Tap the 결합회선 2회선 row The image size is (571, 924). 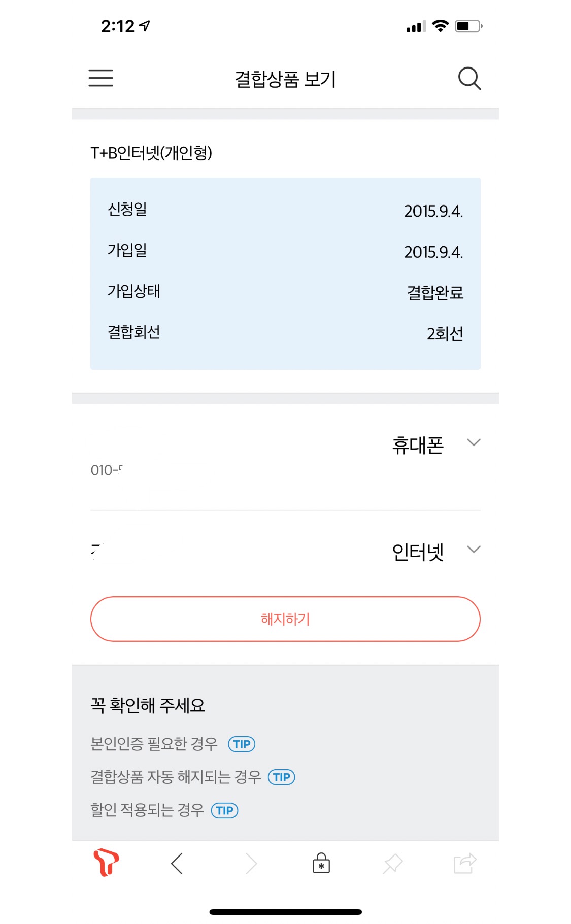click(x=285, y=333)
